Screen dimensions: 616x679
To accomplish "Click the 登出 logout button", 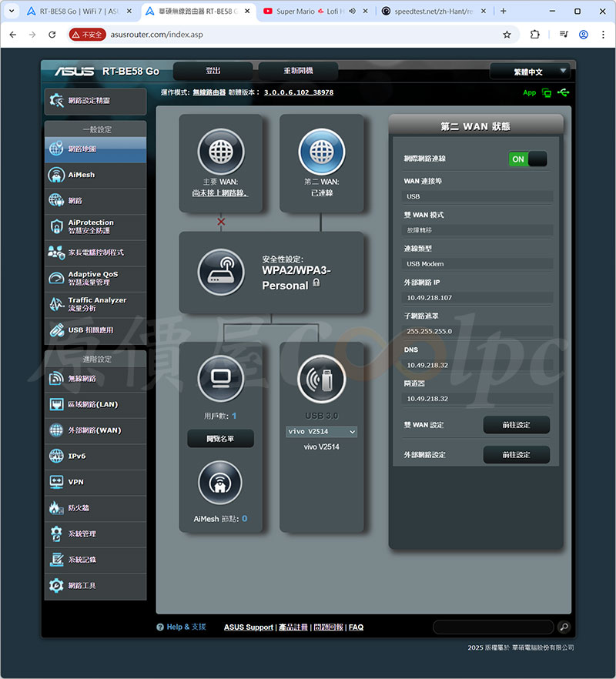I will [x=213, y=71].
